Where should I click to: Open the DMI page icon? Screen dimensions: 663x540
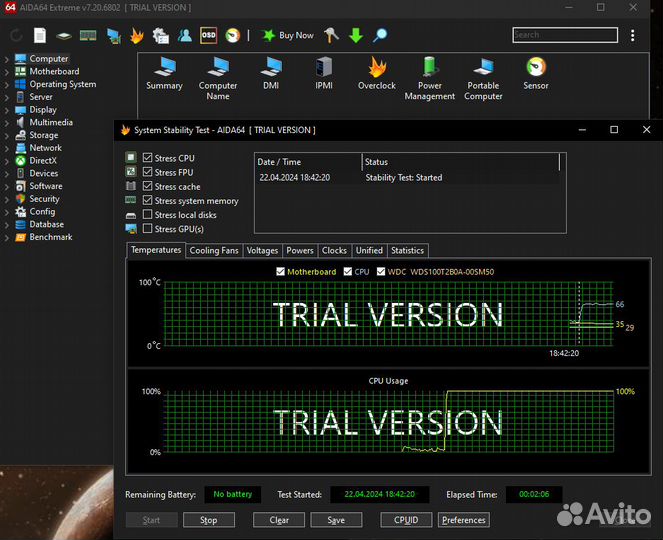tap(271, 74)
